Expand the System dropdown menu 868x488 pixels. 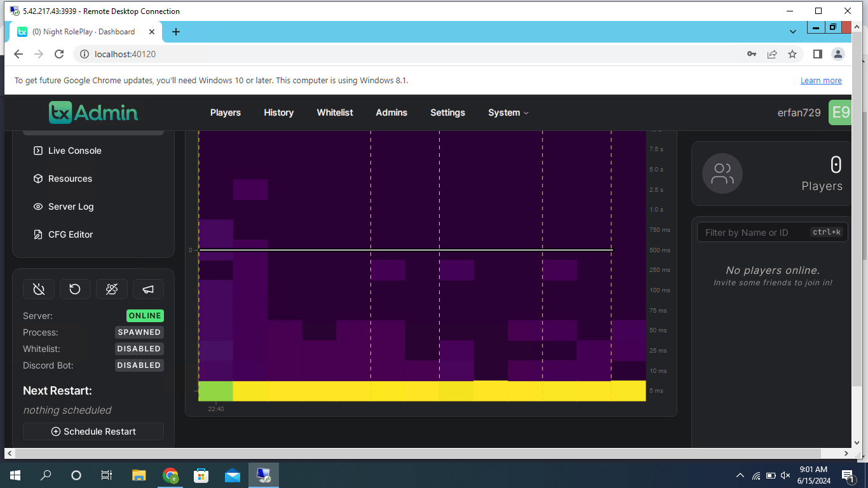pos(508,112)
